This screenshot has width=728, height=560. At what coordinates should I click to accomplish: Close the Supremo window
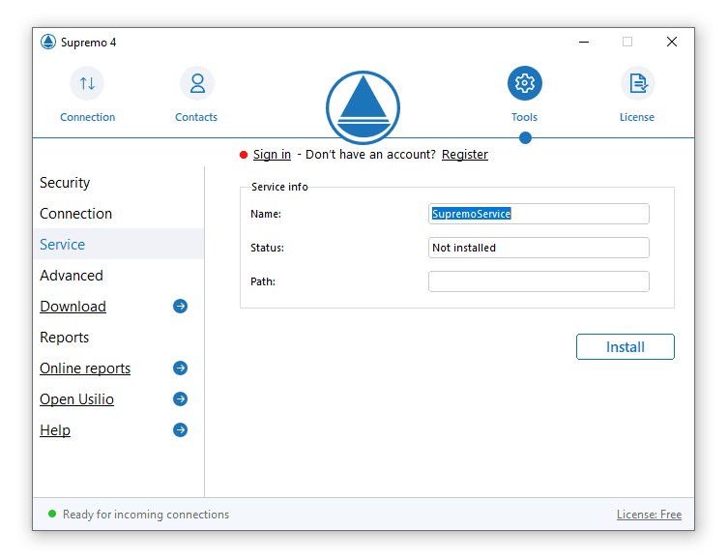(671, 42)
